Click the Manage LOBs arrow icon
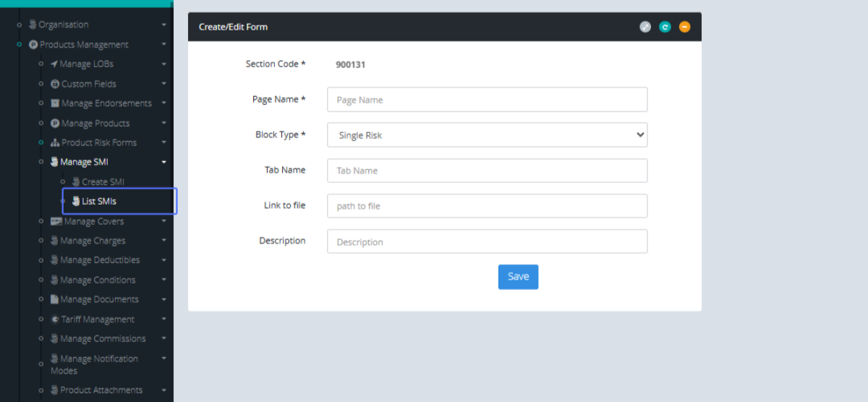This screenshot has height=402, width=868. pyautogui.click(x=54, y=64)
